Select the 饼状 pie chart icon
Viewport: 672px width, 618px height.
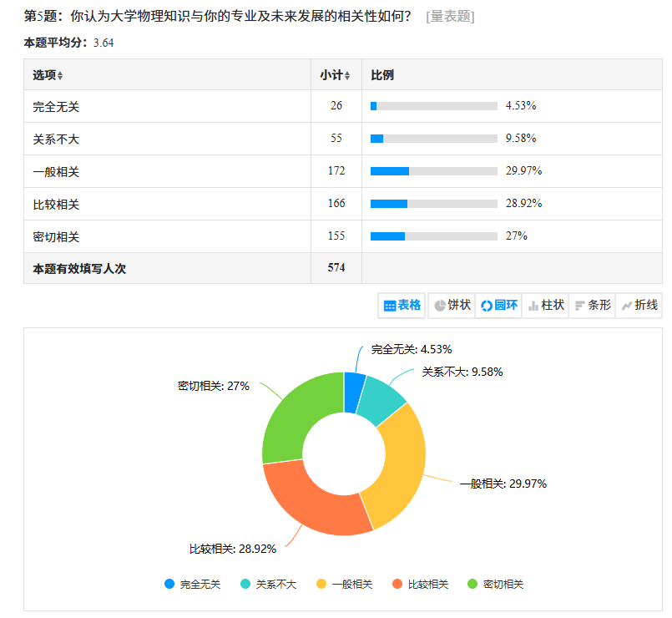[452, 306]
